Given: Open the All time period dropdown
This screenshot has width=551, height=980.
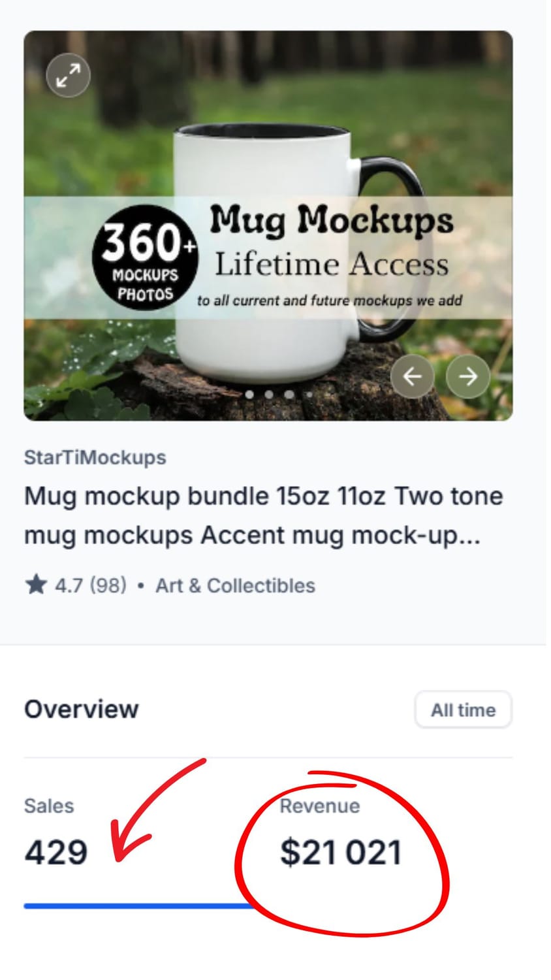Looking at the screenshot, I should tap(464, 710).
